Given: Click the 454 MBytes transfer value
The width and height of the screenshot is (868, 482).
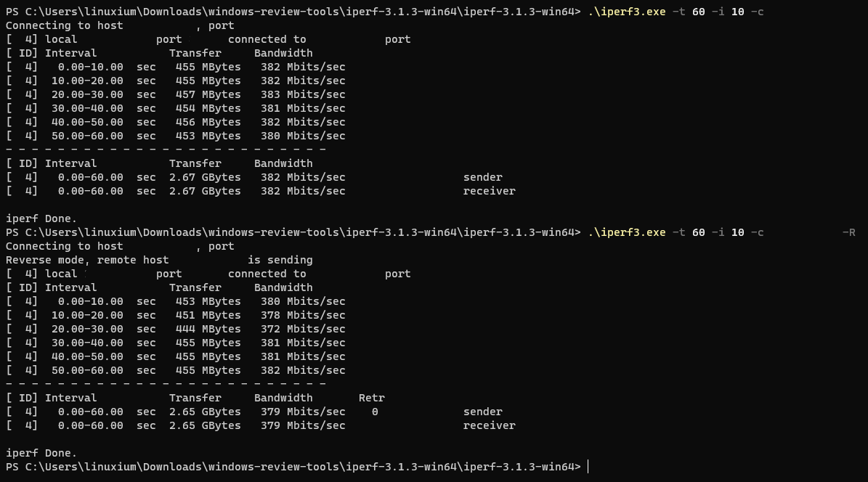Looking at the screenshot, I should (208, 108).
